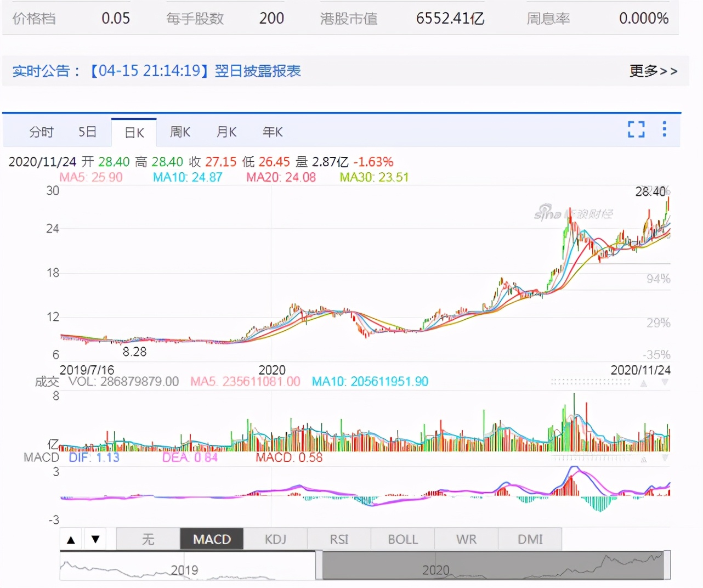Select the KDJ indicator option
Screen dimensions: 703x588
click(275, 539)
